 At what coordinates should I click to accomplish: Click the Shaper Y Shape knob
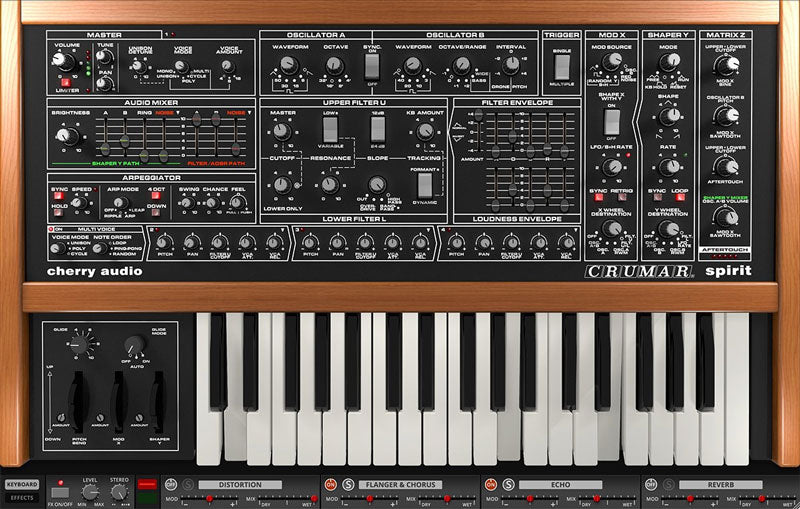(669, 116)
